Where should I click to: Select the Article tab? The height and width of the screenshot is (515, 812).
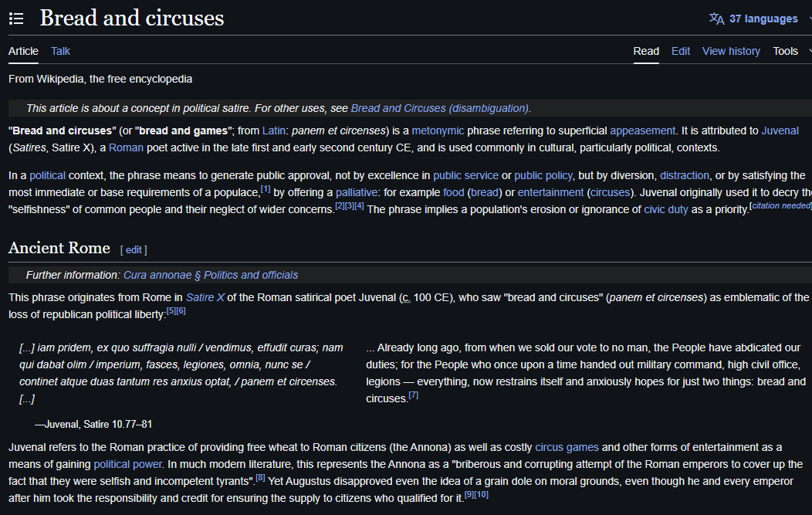23,51
